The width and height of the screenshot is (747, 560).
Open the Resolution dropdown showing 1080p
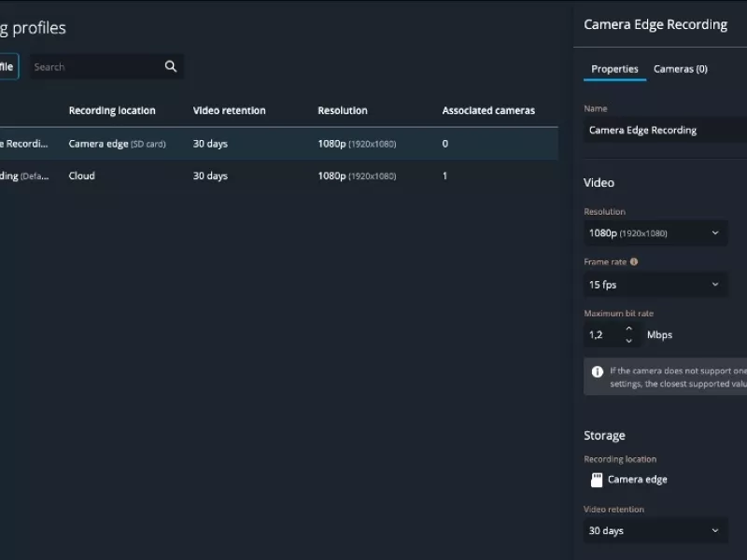(x=655, y=232)
